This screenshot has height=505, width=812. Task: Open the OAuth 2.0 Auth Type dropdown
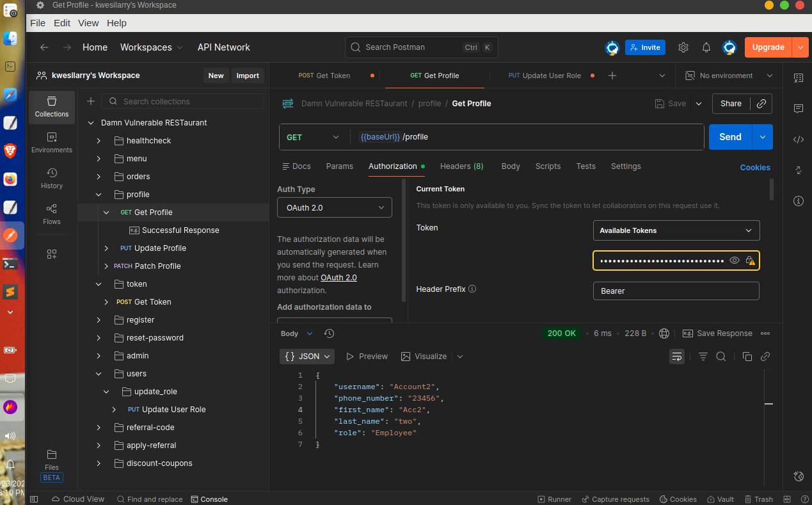click(334, 207)
